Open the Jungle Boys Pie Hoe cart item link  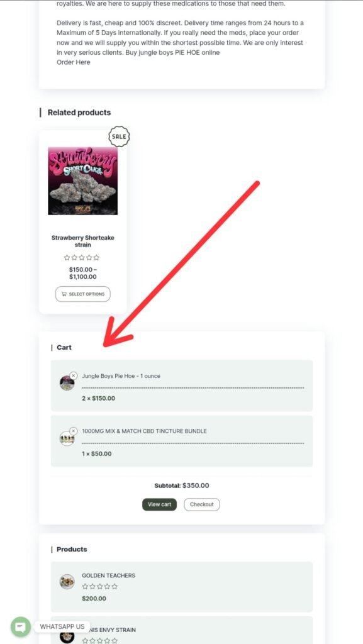tap(121, 376)
